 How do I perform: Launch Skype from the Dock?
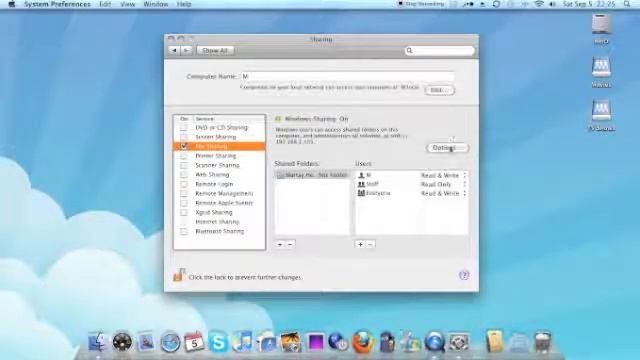click(x=218, y=342)
